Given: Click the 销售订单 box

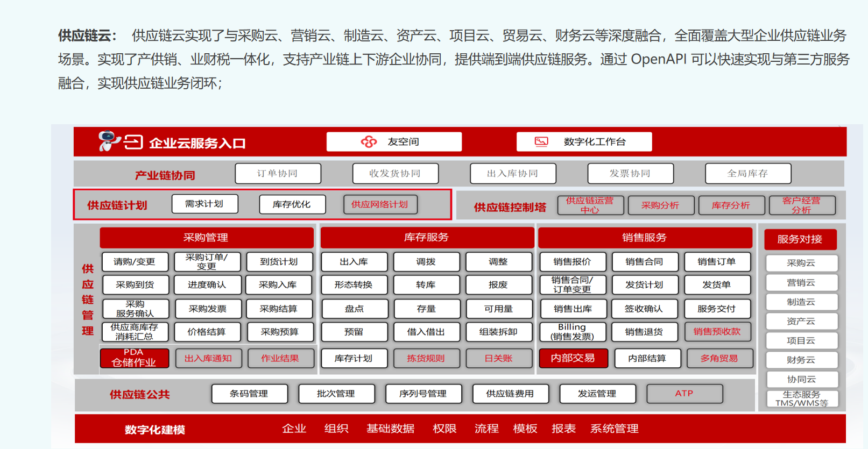Looking at the screenshot, I should [717, 262].
